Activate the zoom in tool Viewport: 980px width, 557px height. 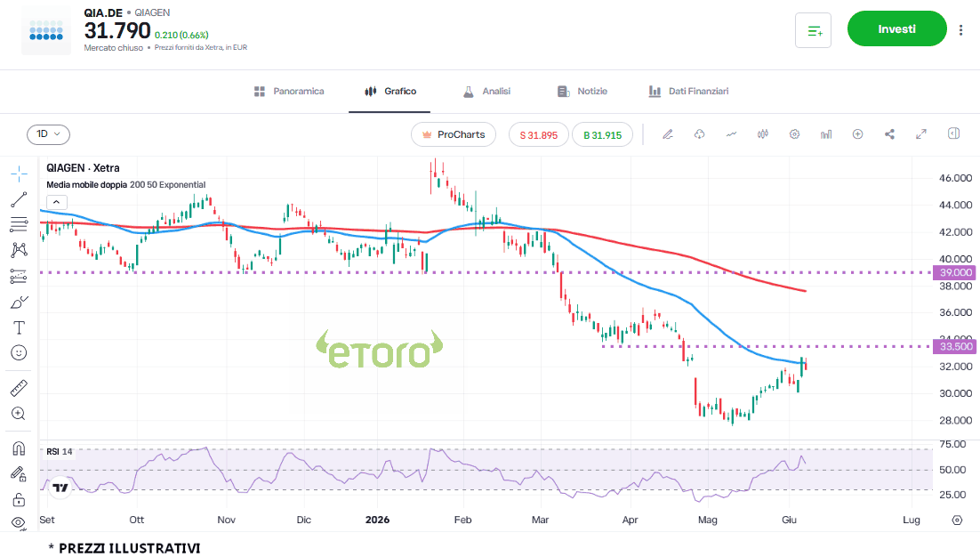pos(19,413)
